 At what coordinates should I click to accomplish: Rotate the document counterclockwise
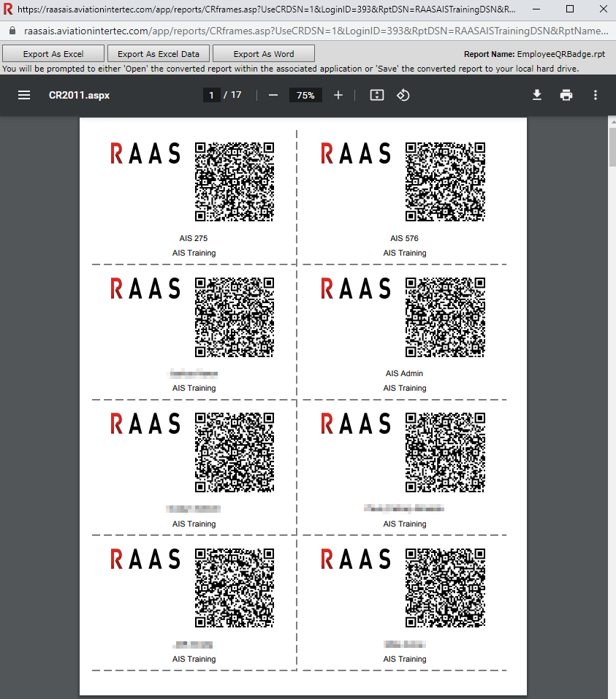click(403, 95)
